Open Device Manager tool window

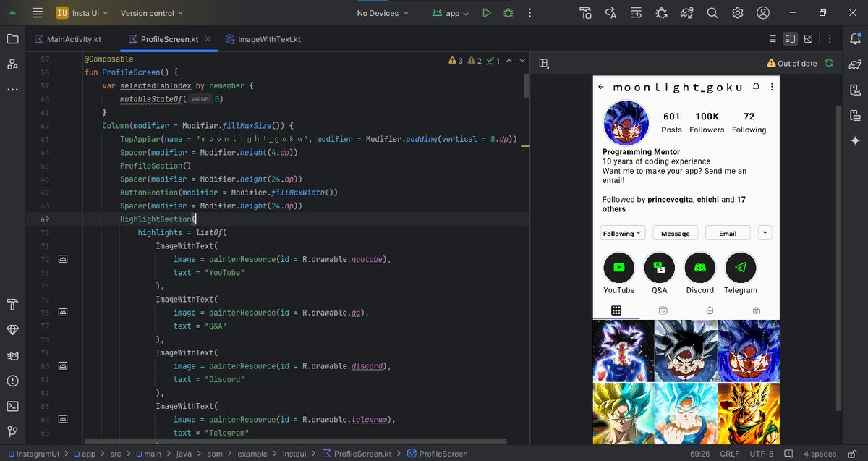[x=855, y=90]
